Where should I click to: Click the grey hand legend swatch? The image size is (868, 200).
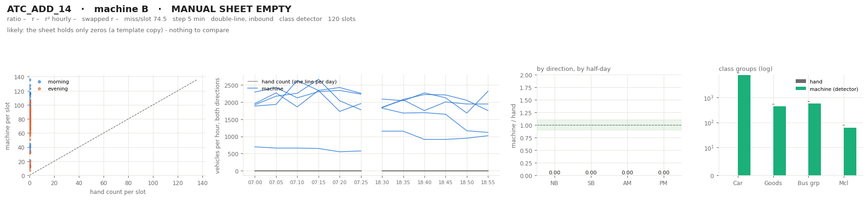pos(801,82)
